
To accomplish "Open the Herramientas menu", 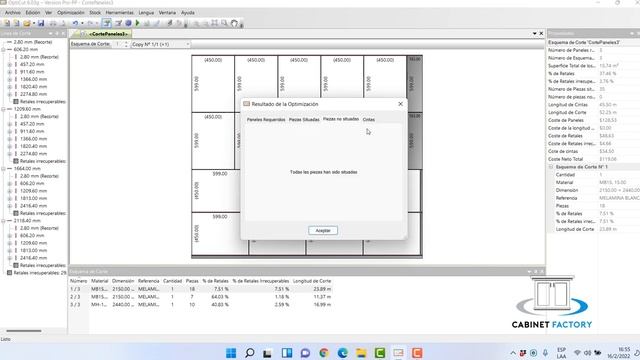I will pyautogui.click(x=120, y=13).
